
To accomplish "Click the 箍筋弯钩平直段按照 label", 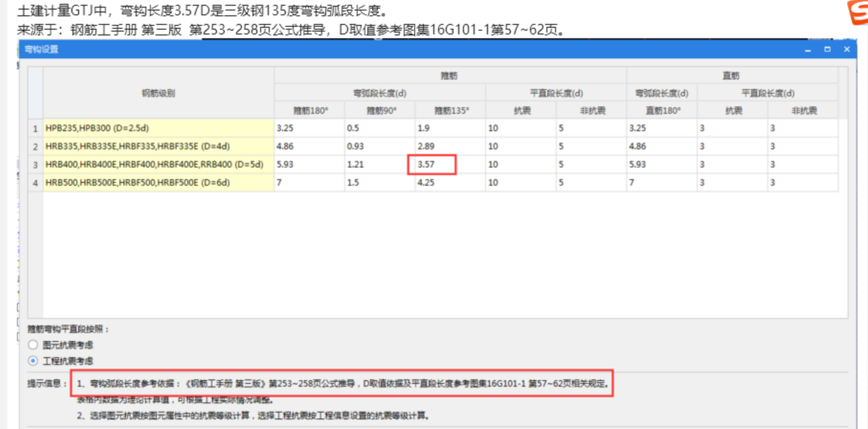I will [x=69, y=329].
